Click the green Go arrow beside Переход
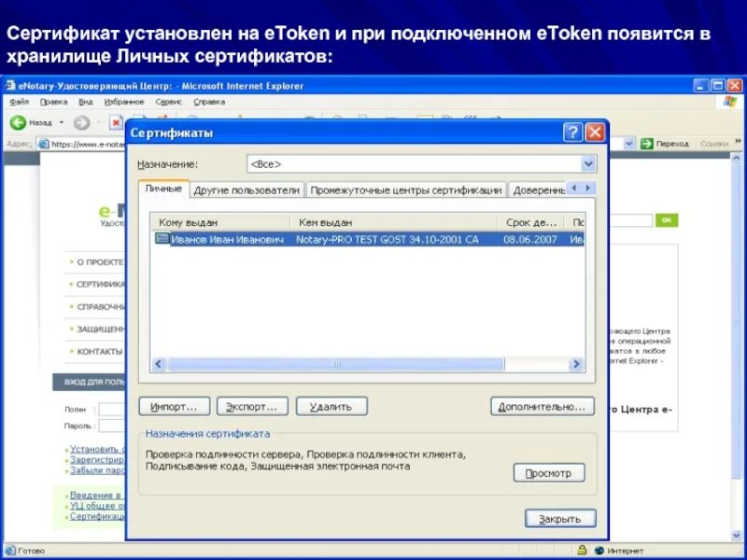 click(646, 144)
